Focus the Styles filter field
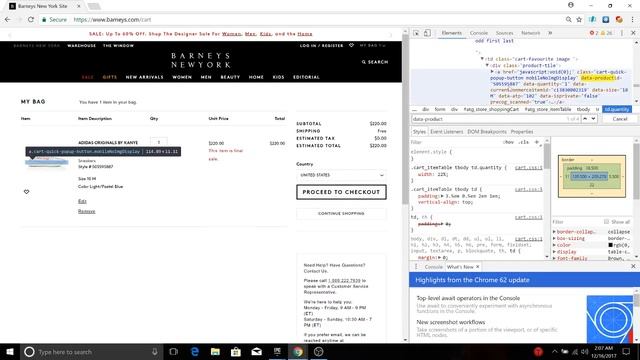Image resolution: width=640 pixels, height=360 pixels. (x=455, y=142)
